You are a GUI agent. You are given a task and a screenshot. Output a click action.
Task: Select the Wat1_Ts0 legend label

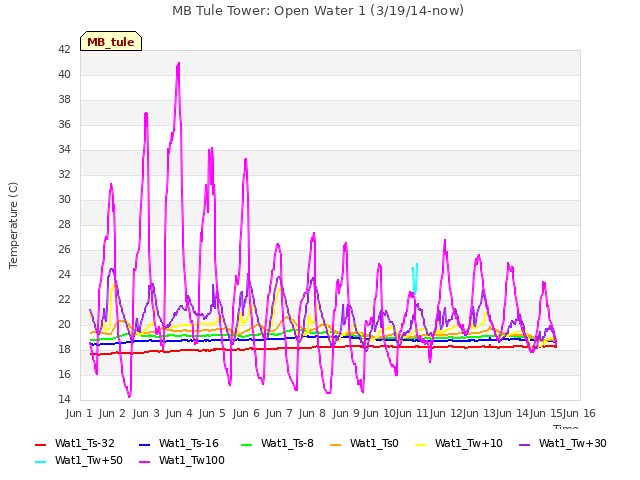click(374, 444)
